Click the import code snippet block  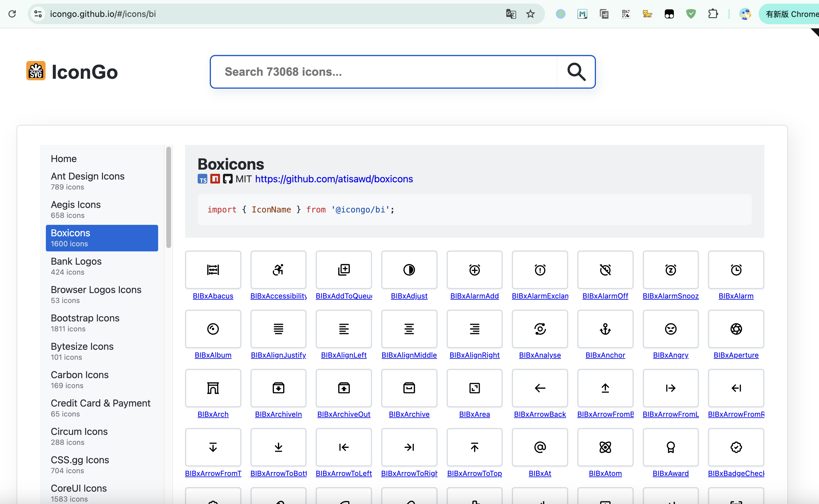[474, 210]
